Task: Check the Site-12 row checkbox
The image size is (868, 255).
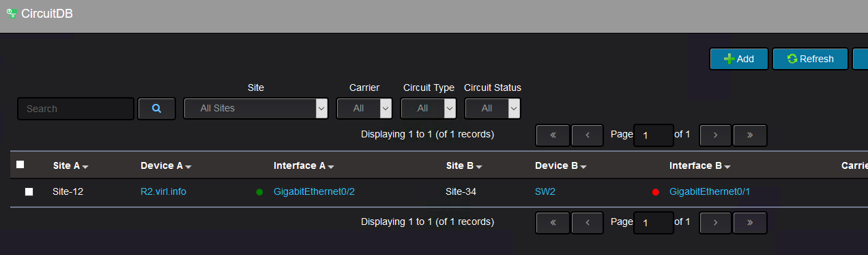Action: coord(29,192)
